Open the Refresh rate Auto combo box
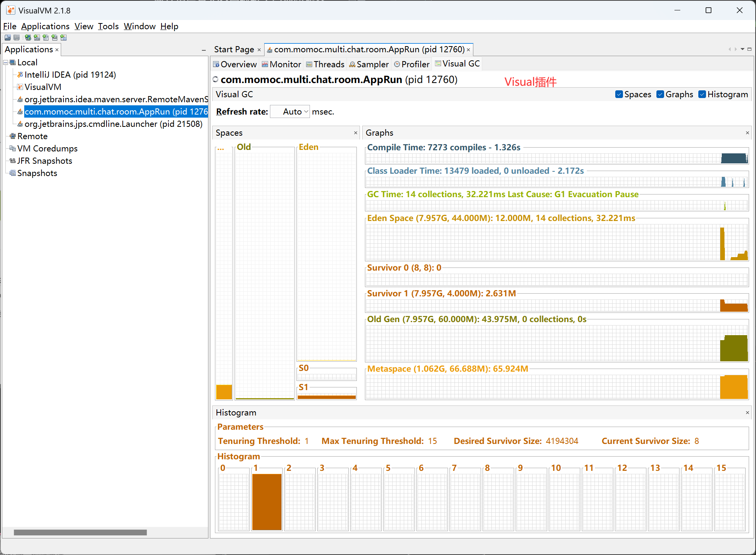This screenshot has height=555, width=756. [290, 112]
